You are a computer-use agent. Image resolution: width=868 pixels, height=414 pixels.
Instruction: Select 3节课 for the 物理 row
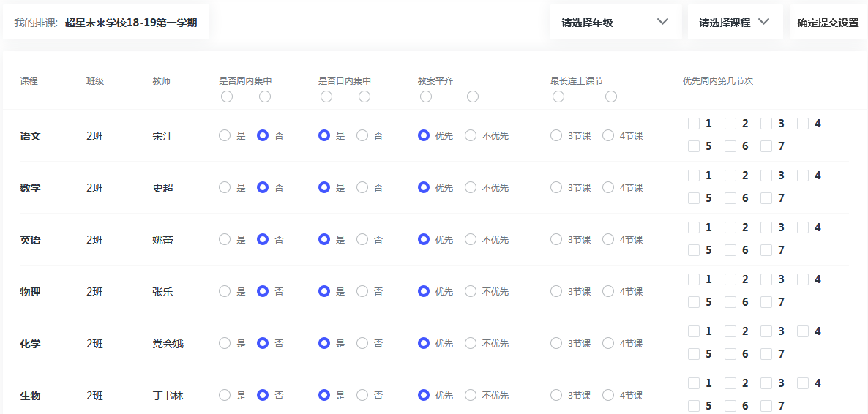pyautogui.click(x=557, y=291)
